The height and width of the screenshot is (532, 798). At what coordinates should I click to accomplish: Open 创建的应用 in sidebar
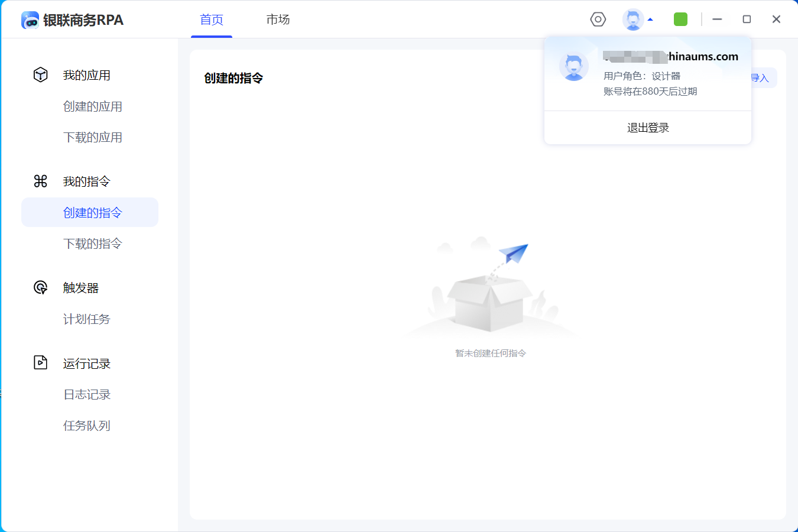93,106
